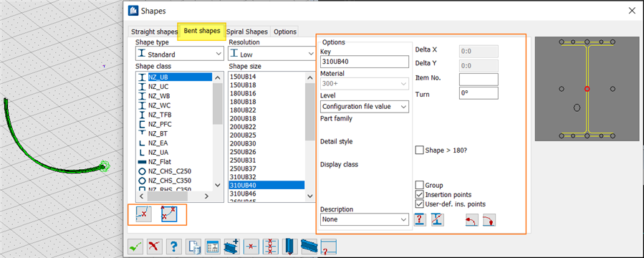644x258 pixels.
Task: Open the Resolution Low dropdown
Action: (271, 54)
